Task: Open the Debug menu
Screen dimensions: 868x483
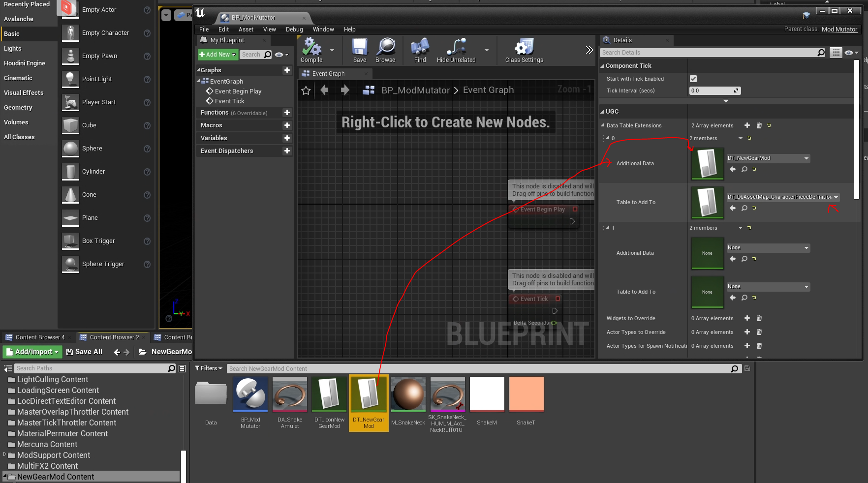Action: (294, 30)
